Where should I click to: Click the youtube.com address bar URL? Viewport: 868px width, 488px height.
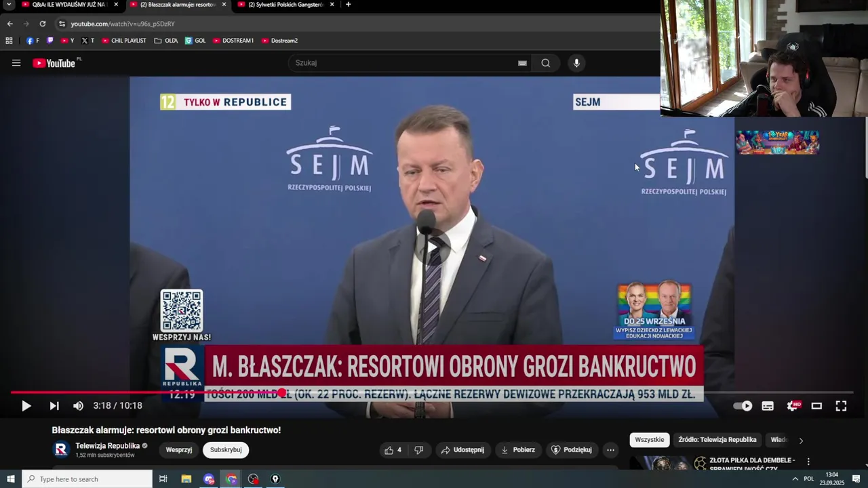click(123, 24)
